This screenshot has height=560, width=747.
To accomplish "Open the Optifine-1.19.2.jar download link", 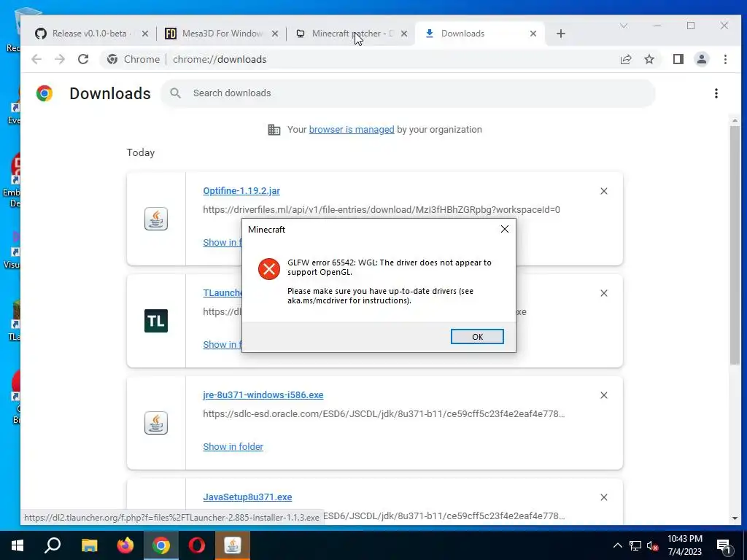I will 241,191.
